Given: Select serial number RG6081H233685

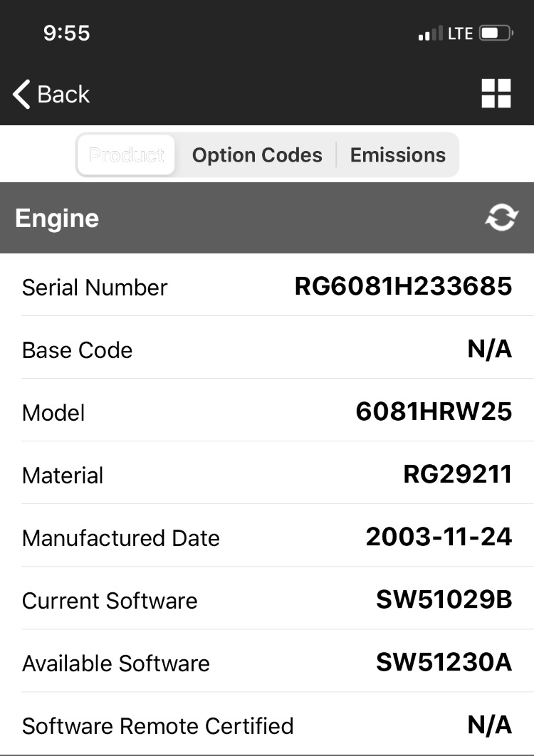Looking at the screenshot, I should pos(403,286).
